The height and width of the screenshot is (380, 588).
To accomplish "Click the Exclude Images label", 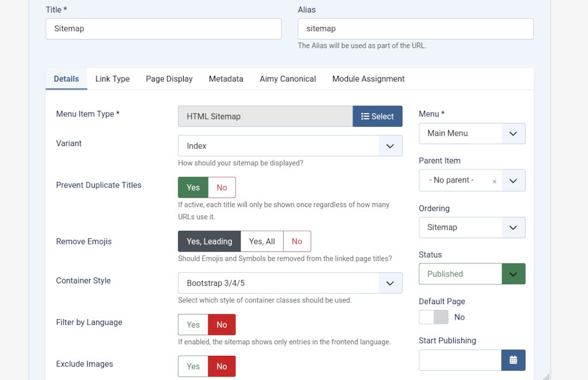I will point(84,364).
